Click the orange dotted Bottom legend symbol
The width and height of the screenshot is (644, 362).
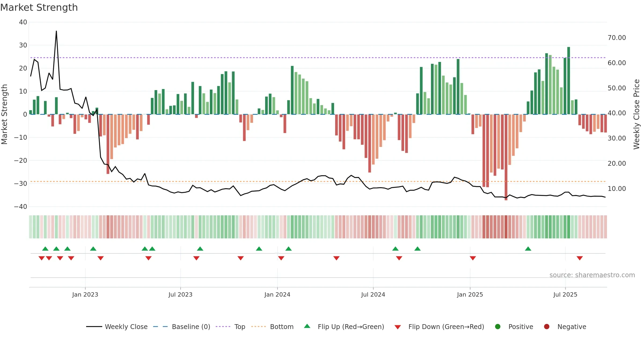click(x=259, y=327)
